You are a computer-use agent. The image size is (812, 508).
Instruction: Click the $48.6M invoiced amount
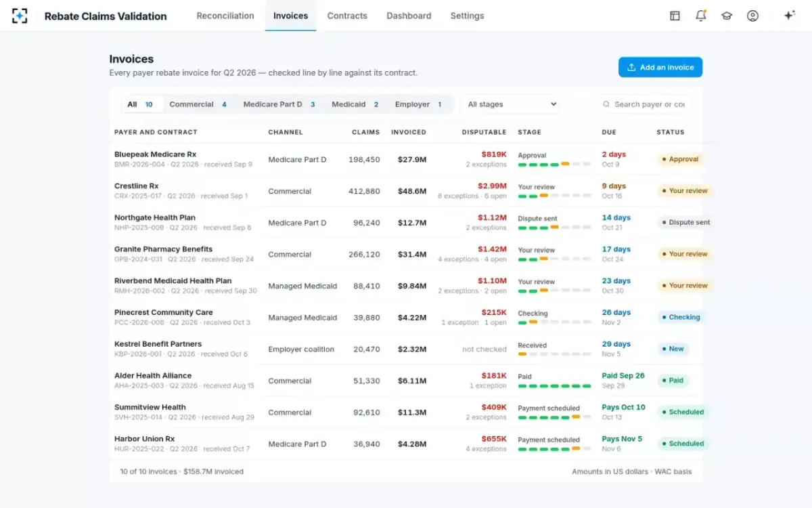pyautogui.click(x=412, y=191)
